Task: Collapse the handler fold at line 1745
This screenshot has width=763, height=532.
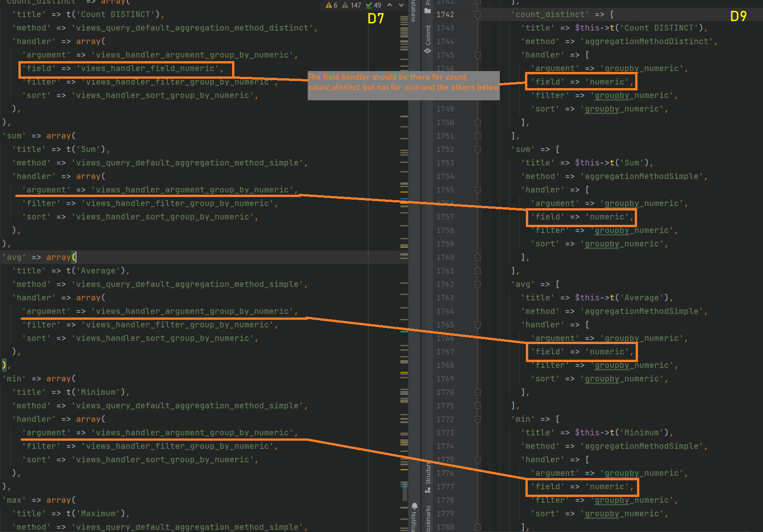Action: coord(478,55)
